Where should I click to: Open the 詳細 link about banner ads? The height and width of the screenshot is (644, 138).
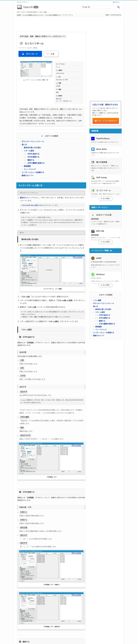coord(45,12)
